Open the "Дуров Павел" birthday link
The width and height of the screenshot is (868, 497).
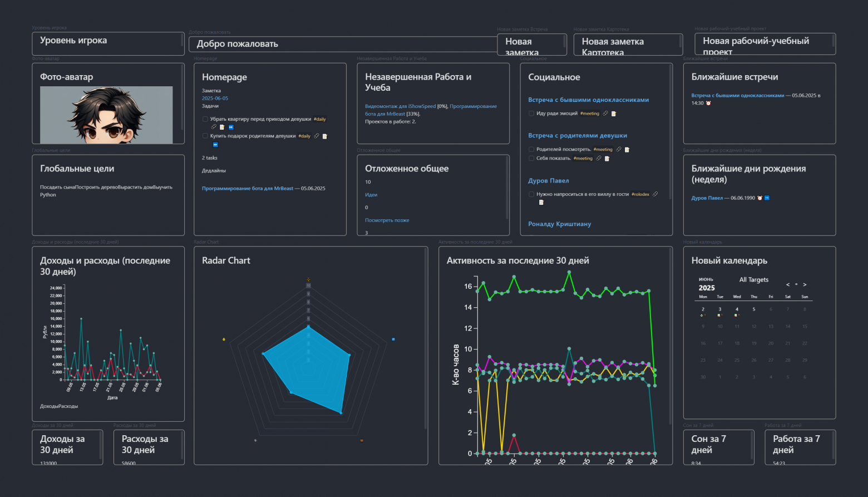point(707,198)
